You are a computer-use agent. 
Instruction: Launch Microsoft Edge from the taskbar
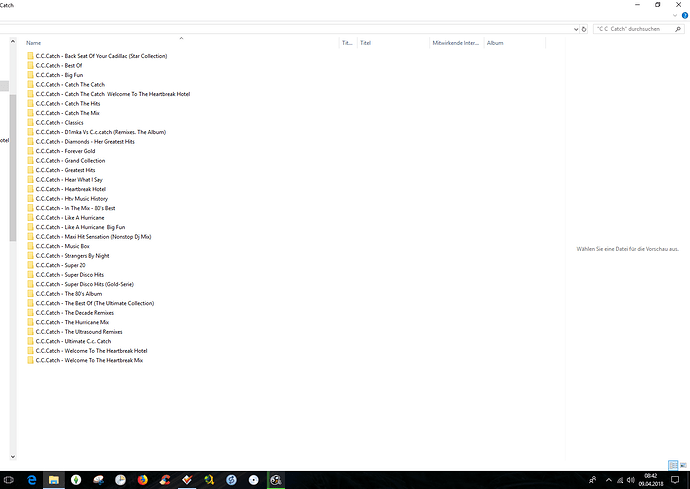click(32, 480)
